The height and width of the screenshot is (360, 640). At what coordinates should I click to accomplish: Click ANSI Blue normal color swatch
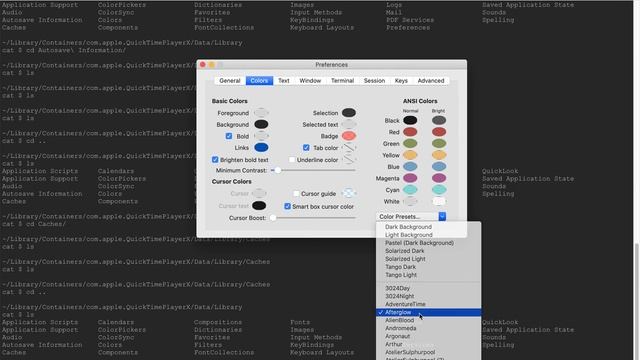pyautogui.click(x=410, y=167)
